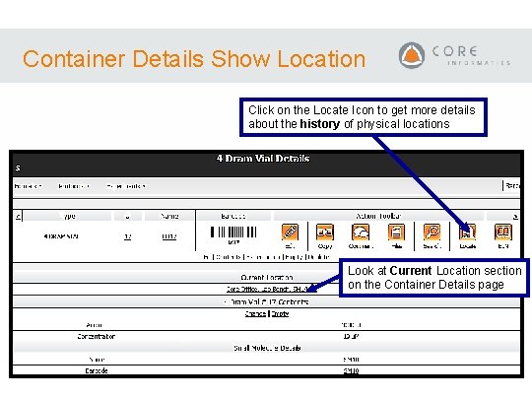
Task: Click the Current Location section header
Action: point(267,277)
